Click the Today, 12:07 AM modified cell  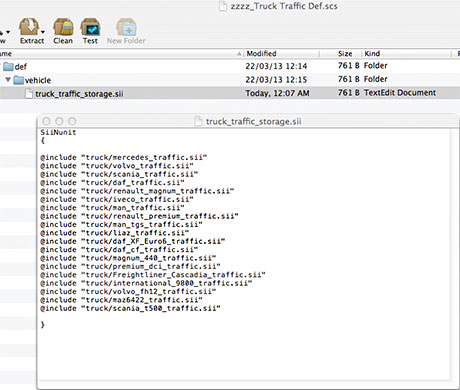[277, 93]
